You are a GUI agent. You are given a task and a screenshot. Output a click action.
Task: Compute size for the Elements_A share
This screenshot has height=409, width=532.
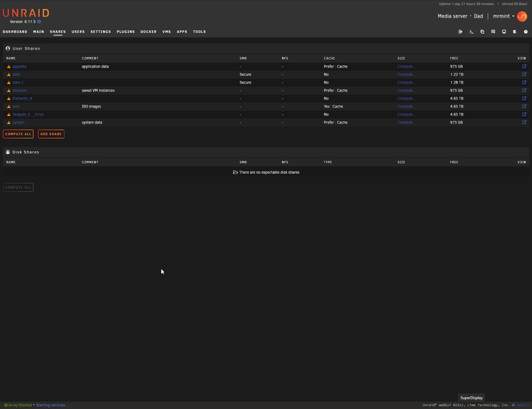[406, 99]
